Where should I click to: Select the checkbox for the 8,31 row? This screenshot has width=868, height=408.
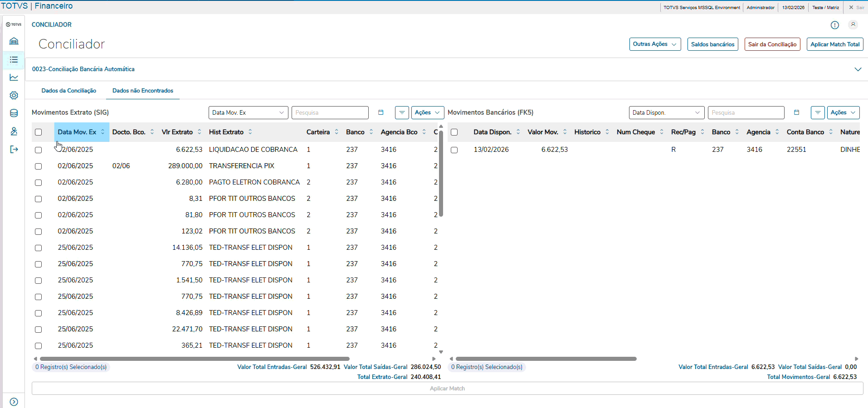point(39,199)
